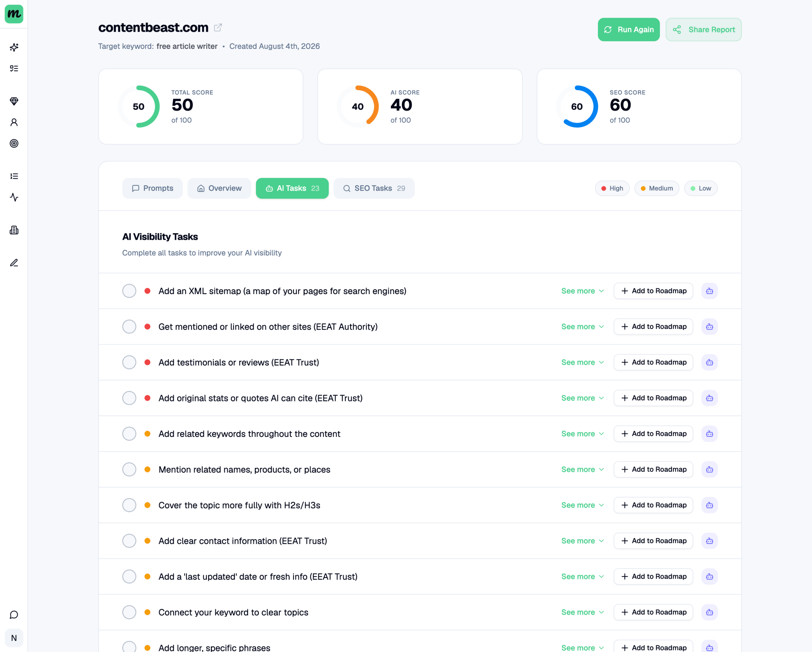Mark XML sitemap task as complete

[x=129, y=291]
